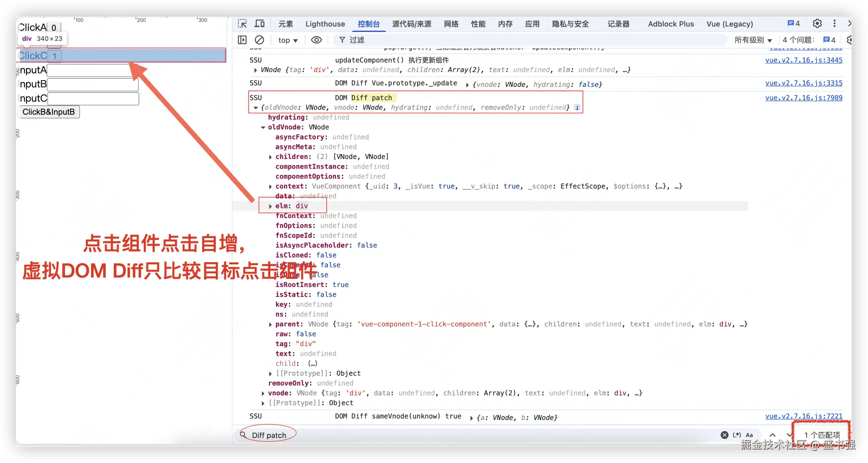This screenshot has width=868, height=463.
Task: Collapse the oldVnode/vnode Diff patch object
Action: click(x=256, y=108)
